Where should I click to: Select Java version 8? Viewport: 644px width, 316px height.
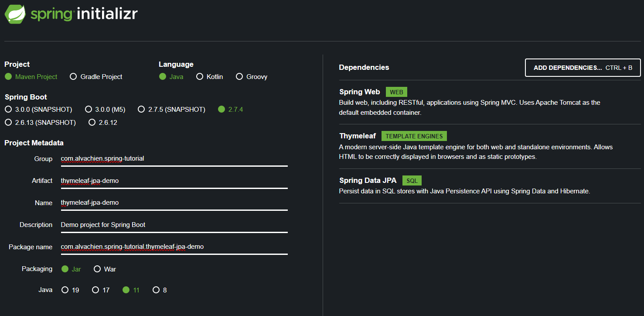(x=160, y=290)
